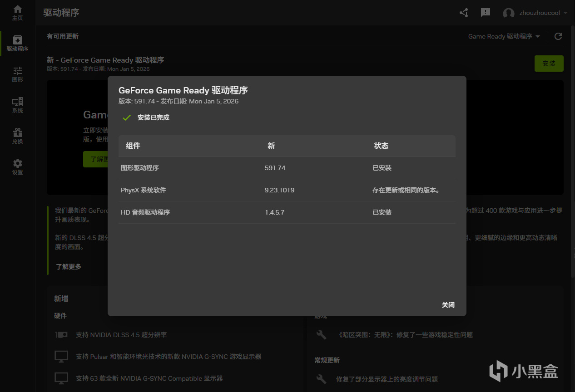Click the green 了解更 banner button
Viewport: 575px width, 392px height.
tap(95, 159)
